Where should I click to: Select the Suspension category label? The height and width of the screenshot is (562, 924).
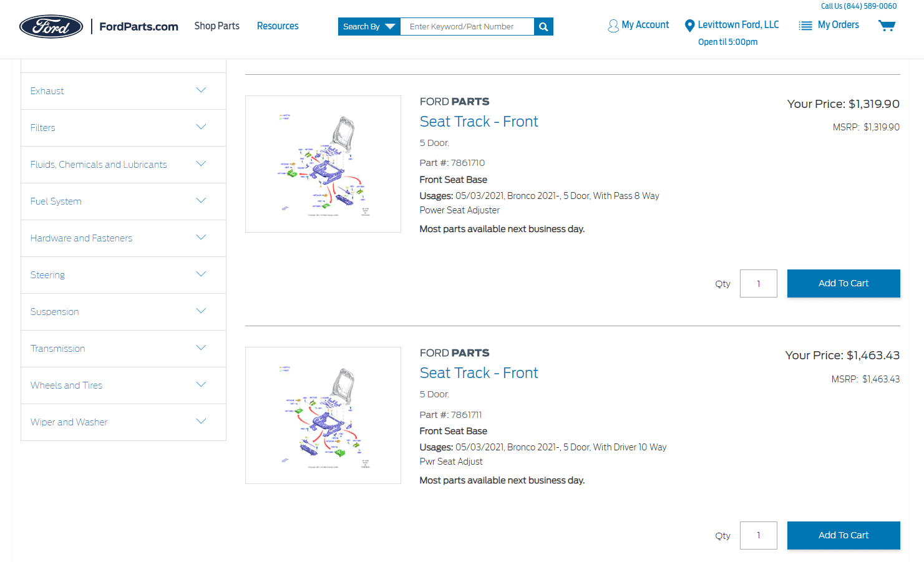pos(55,312)
